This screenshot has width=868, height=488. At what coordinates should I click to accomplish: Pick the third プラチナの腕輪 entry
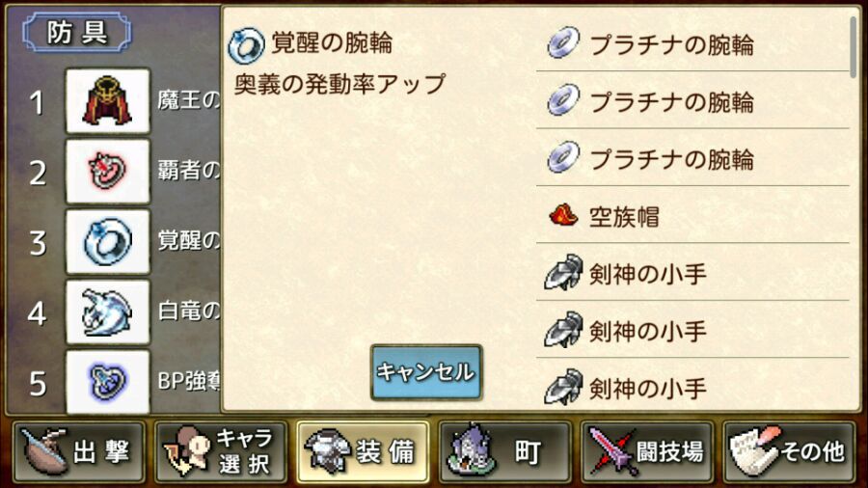(x=692, y=158)
